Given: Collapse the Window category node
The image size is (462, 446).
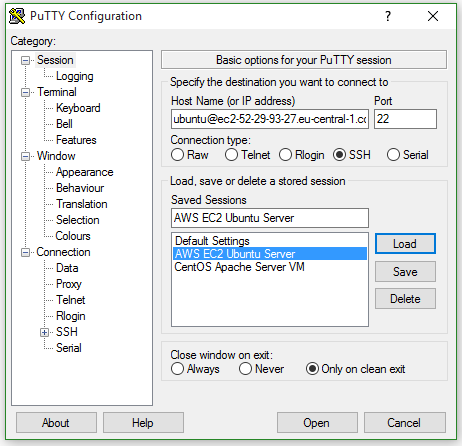Looking at the screenshot, I should pos(25,156).
